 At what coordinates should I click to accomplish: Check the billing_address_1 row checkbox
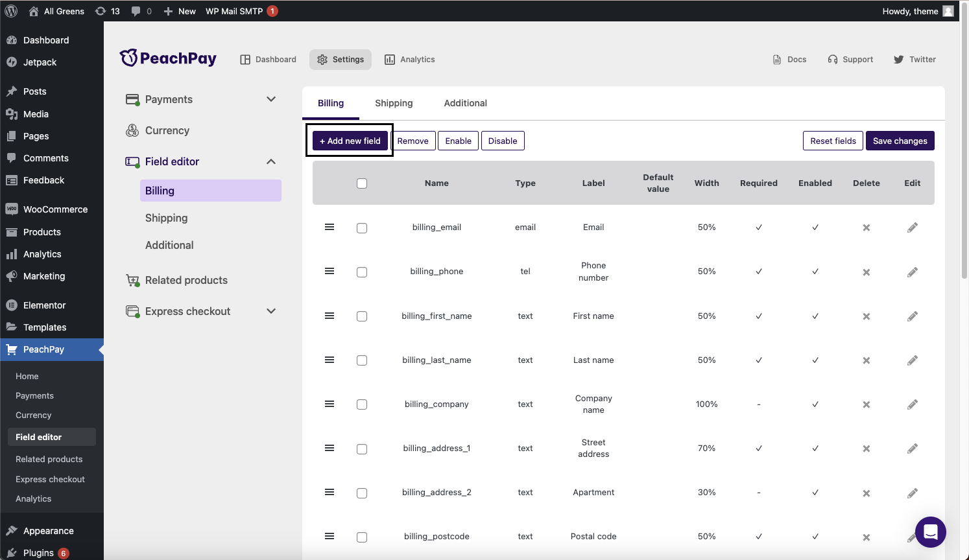click(x=362, y=449)
